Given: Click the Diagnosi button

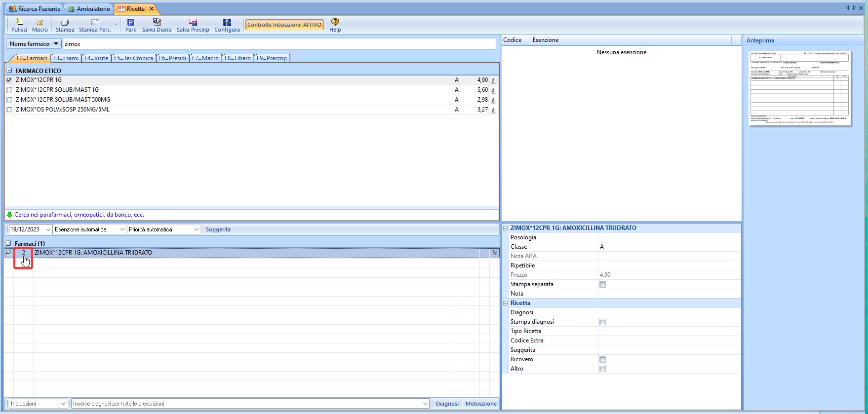Looking at the screenshot, I should click(x=447, y=404).
